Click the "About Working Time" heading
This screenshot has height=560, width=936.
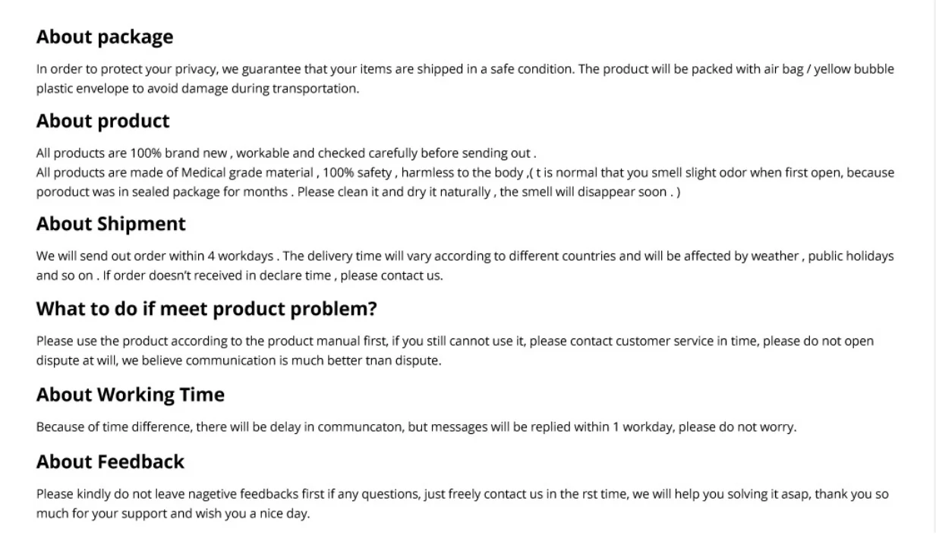131,395
